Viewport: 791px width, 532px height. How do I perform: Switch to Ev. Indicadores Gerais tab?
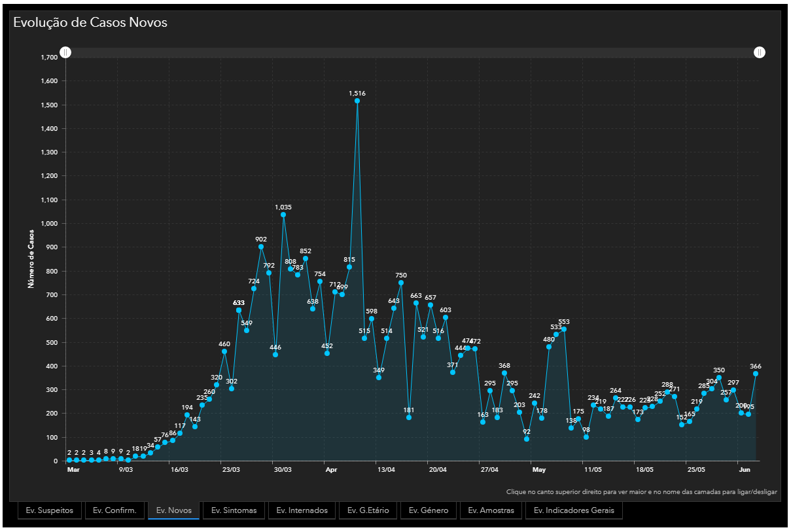[574, 510]
